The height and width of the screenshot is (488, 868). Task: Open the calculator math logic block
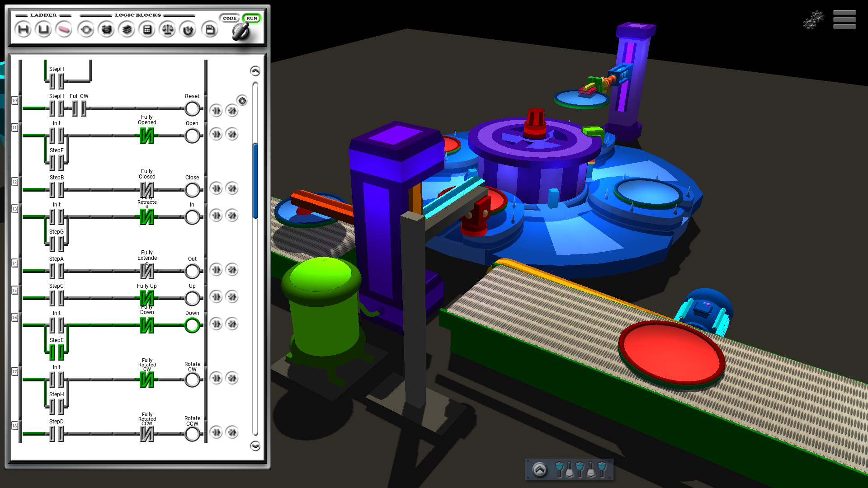click(x=147, y=29)
